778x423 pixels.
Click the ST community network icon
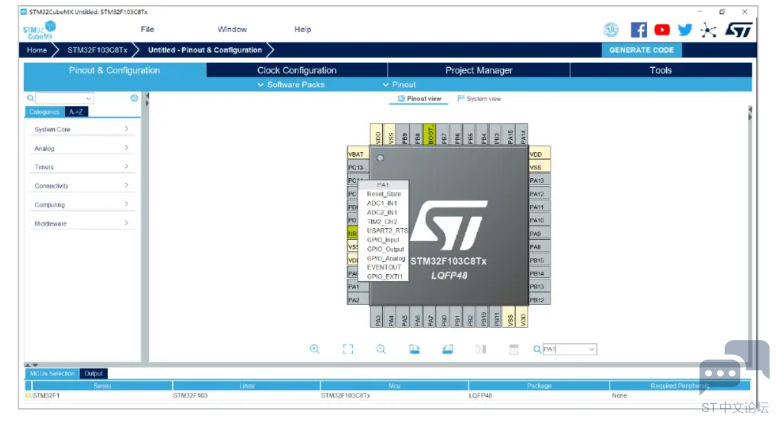coord(709,30)
